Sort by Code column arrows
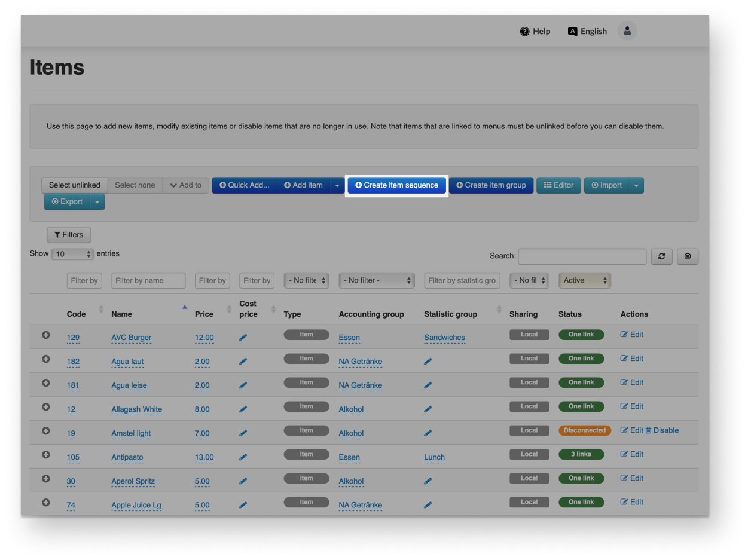Screen dimensions: 748x560 point(101,309)
